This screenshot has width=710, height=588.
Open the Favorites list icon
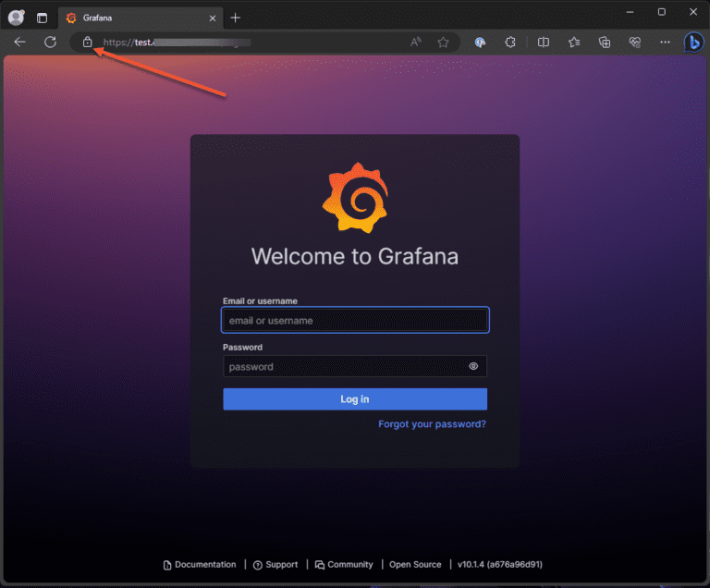[574, 43]
